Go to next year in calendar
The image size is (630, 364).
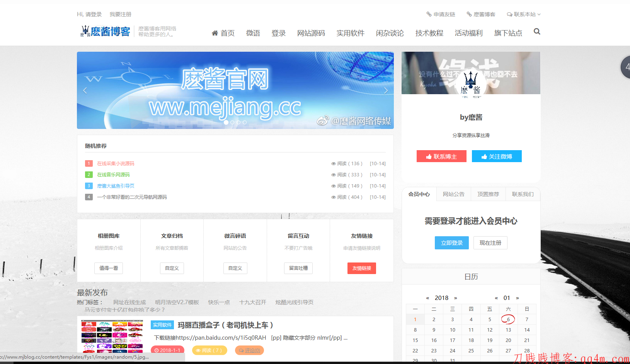456,298
